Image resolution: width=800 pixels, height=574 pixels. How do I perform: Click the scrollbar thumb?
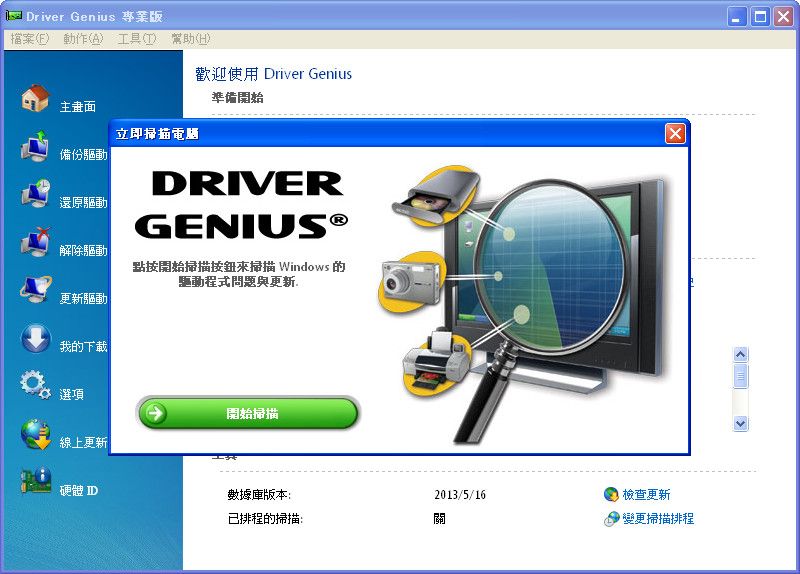(740, 377)
